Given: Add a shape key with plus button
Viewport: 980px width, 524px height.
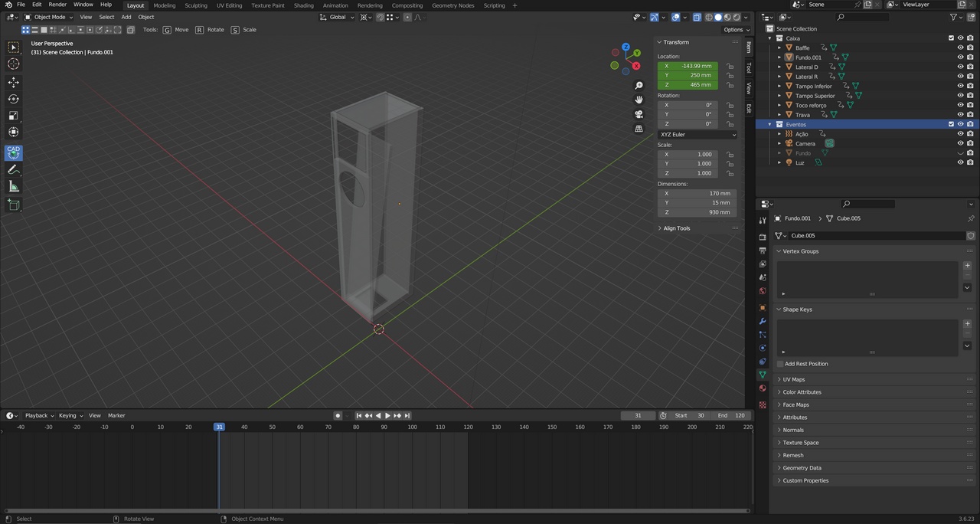Looking at the screenshot, I should point(967,324).
